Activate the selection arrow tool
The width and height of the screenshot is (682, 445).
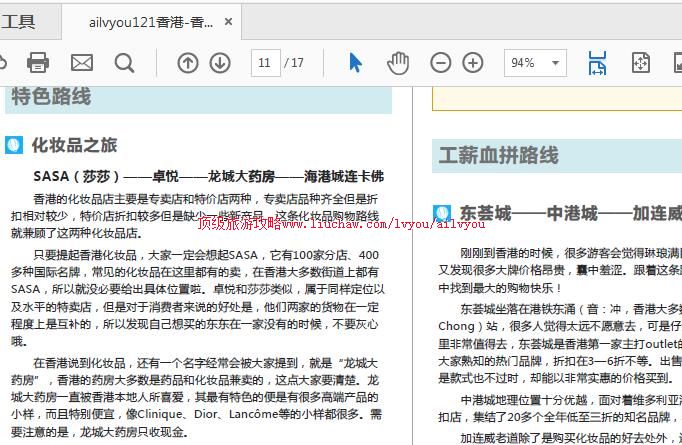pyautogui.click(x=355, y=63)
